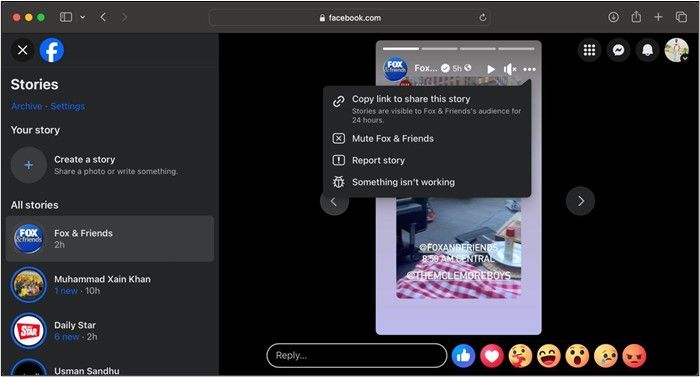This screenshot has width=700, height=377.
Task: React with Love heart
Action: (x=492, y=356)
